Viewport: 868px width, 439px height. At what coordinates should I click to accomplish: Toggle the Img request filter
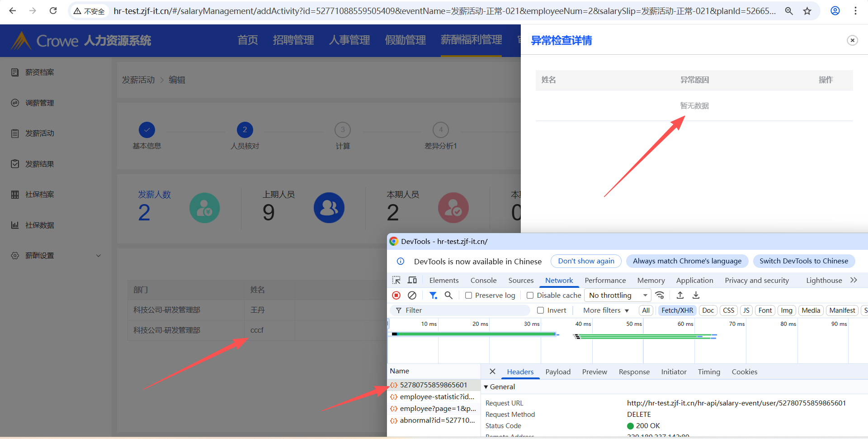(787, 310)
